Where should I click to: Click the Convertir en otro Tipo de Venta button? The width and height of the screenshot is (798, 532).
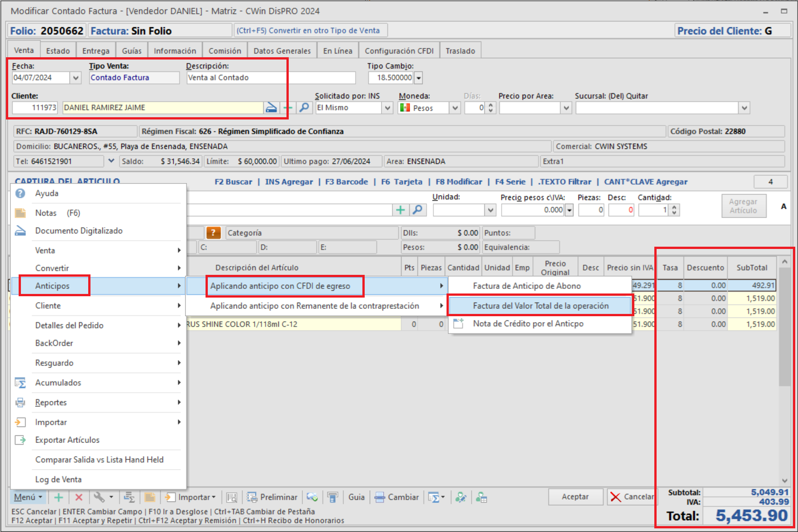point(311,30)
